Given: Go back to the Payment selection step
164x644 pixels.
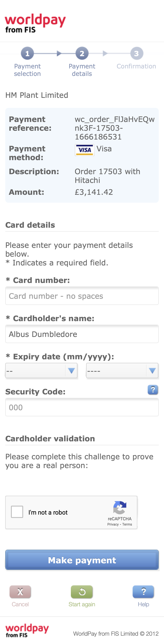Looking at the screenshot, I should (27, 53).
